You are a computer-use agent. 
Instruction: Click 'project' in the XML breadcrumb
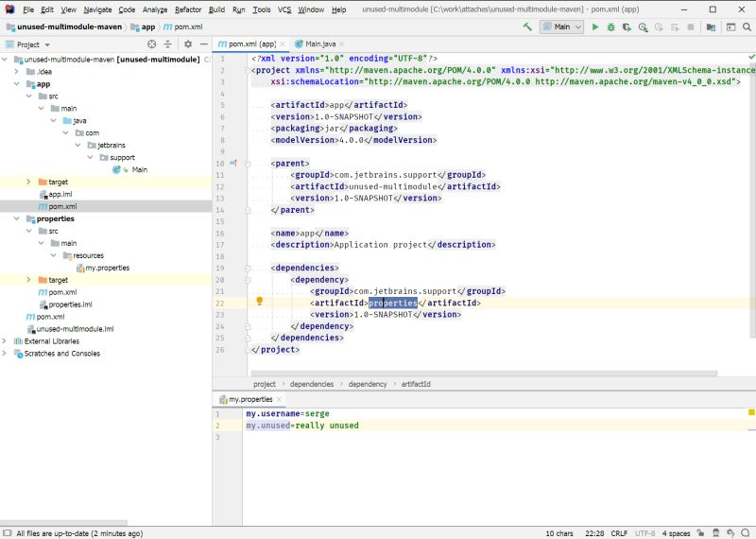[x=265, y=384]
